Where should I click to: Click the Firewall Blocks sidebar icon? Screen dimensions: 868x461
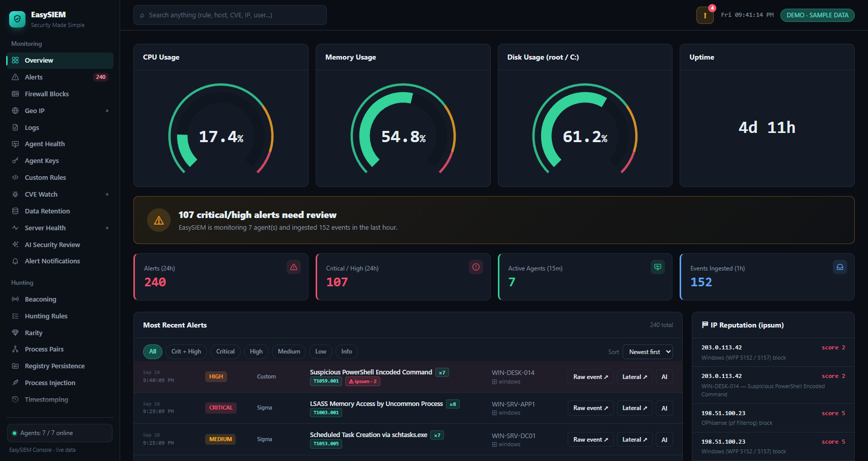coord(15,94)
